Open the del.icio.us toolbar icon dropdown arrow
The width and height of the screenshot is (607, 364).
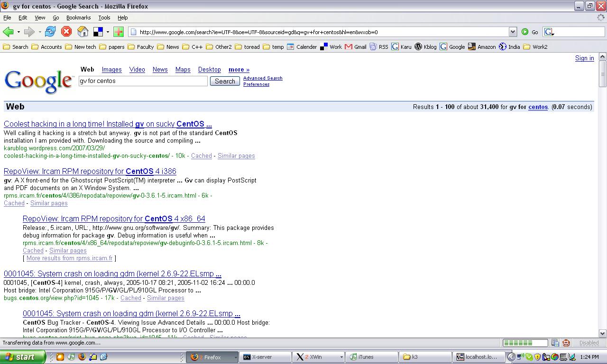tap(108, 32)
